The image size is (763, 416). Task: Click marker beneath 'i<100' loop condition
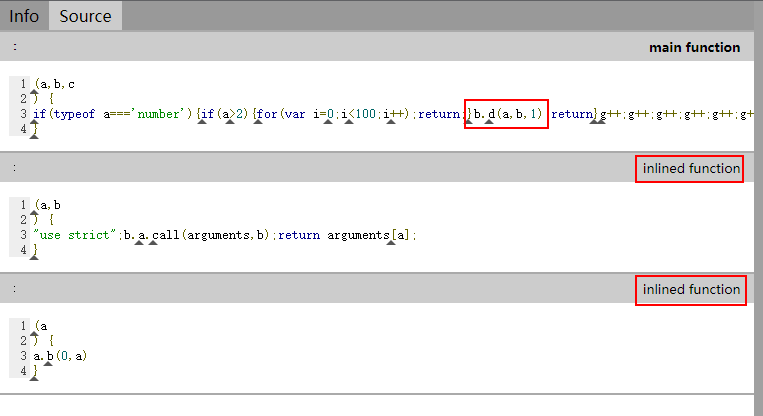[349, 122]
